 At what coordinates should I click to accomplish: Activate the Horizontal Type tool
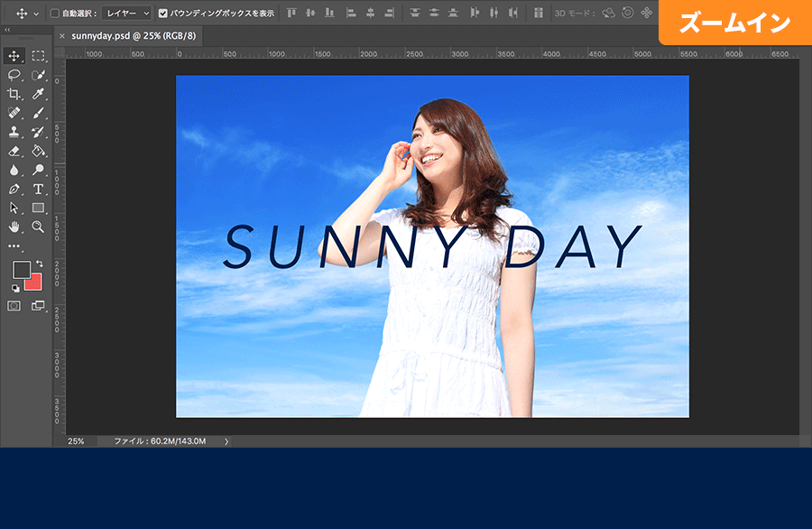[x=38, y=189]
